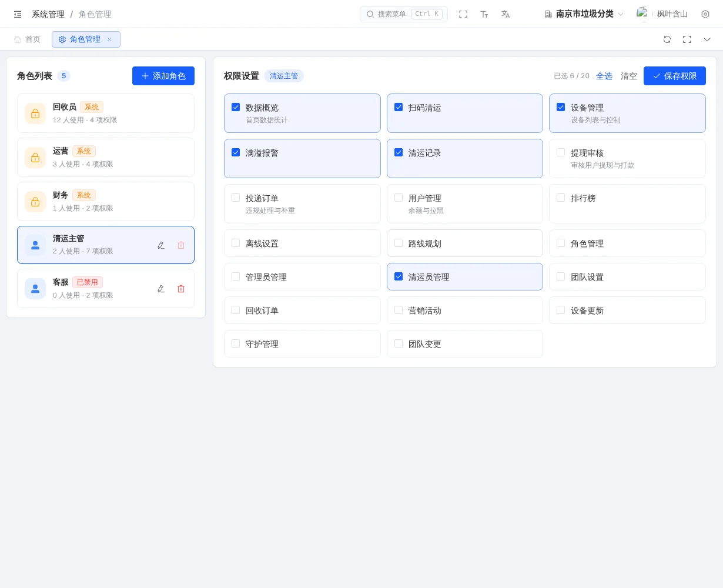Check the 管理员管理 permission
Screen dimensions: 723x588
coord(236,276)
